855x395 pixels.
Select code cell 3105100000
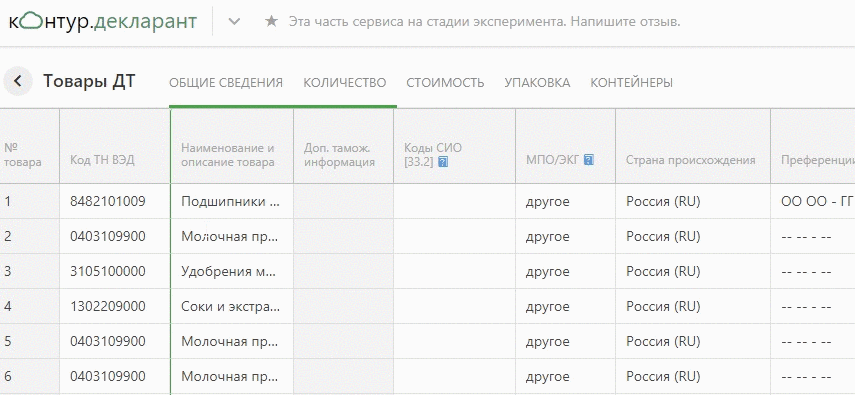[115, 271]
